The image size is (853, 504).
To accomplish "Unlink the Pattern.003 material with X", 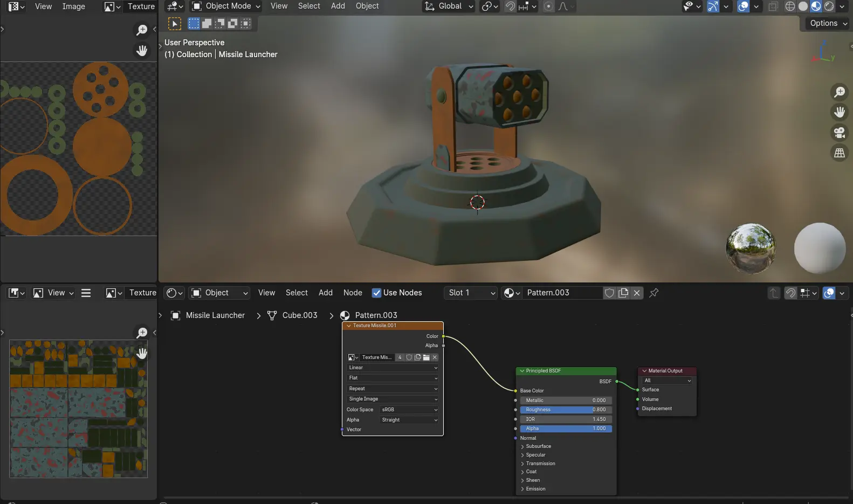I will point(637,293).
